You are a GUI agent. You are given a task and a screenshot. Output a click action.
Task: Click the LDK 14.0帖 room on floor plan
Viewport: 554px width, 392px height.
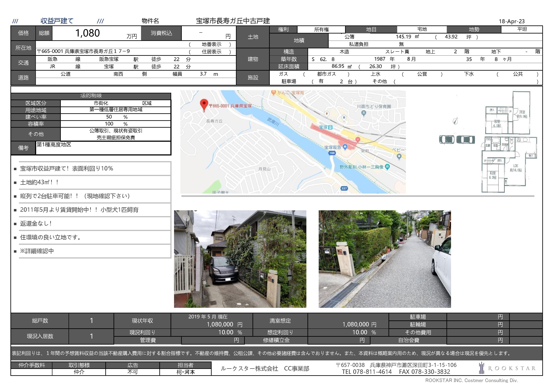click(516, 168)
